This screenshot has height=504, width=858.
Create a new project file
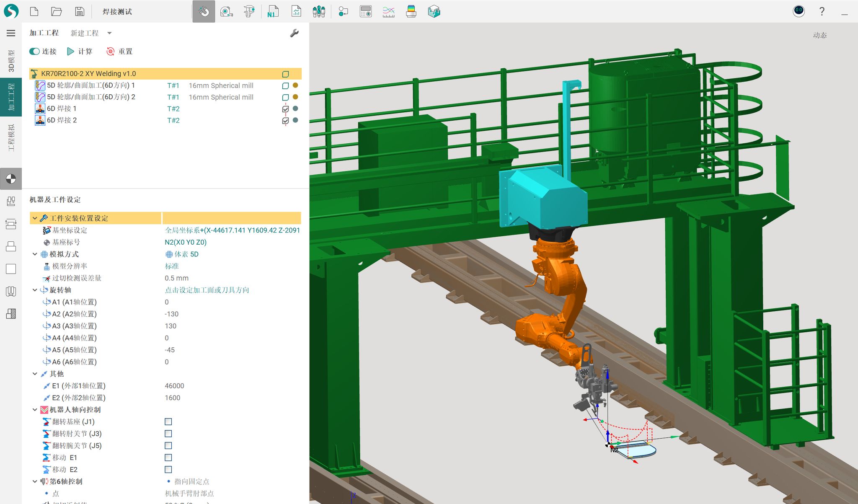[34, 11]
